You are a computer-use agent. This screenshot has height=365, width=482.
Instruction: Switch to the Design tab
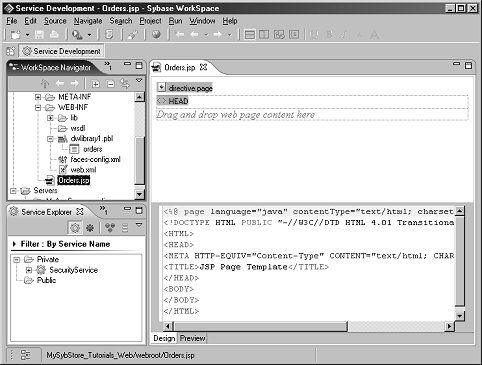[x=164, y=339]
